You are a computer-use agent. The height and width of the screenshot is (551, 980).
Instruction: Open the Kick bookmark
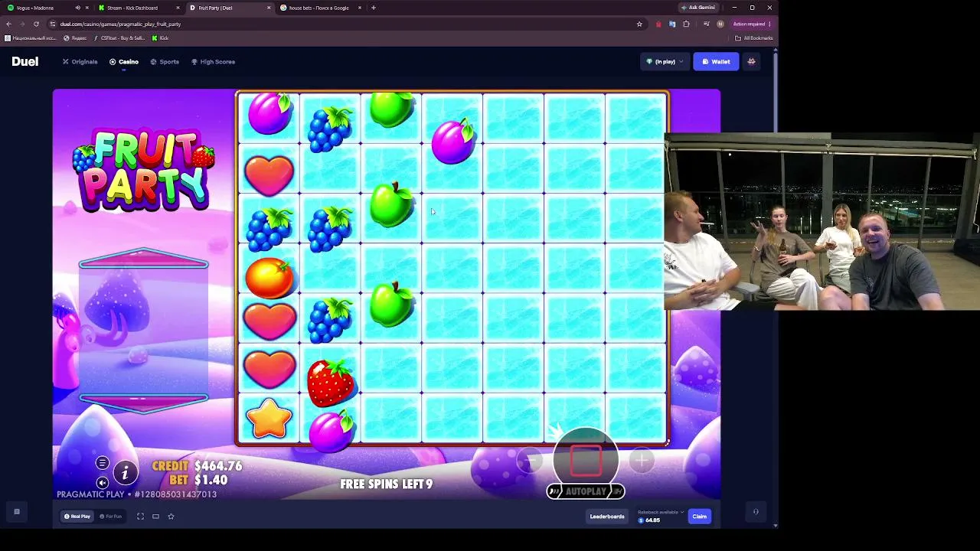[x=160, y=37]
